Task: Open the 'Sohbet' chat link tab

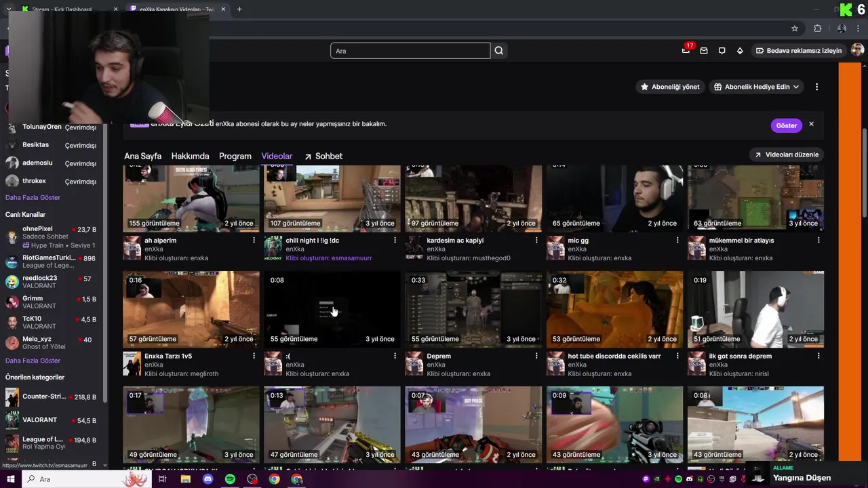Action: (323, 156)
